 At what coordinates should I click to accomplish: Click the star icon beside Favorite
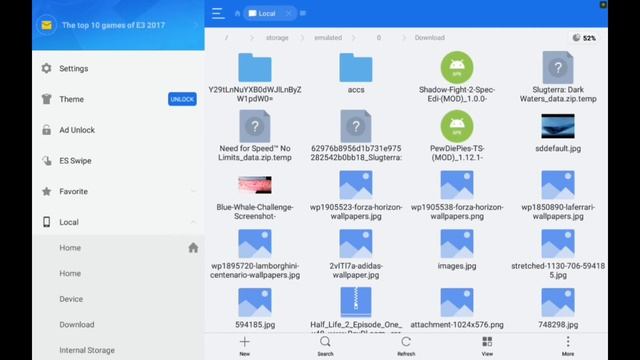[47, 191]
